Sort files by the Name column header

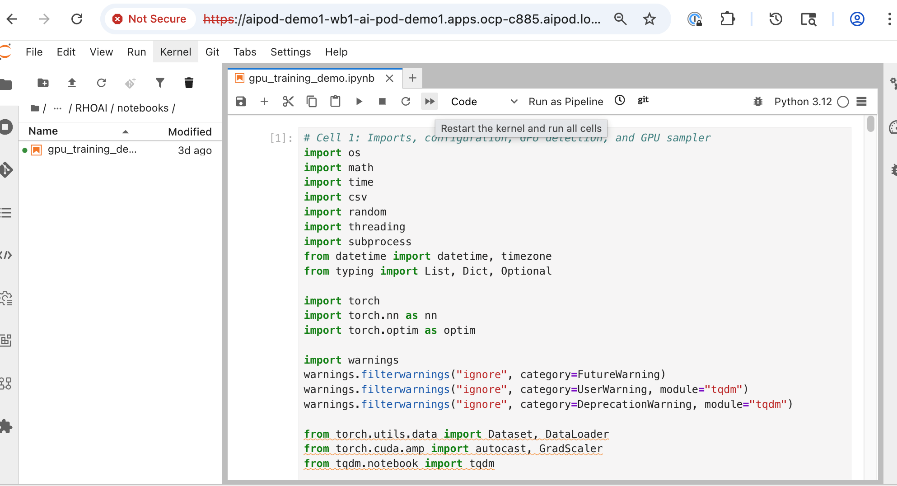tap(43, 131)
